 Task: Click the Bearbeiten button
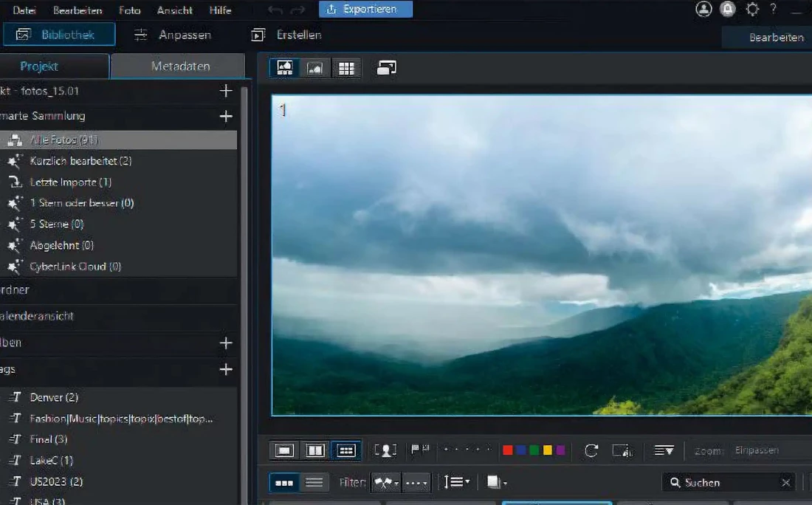point(776,37)
